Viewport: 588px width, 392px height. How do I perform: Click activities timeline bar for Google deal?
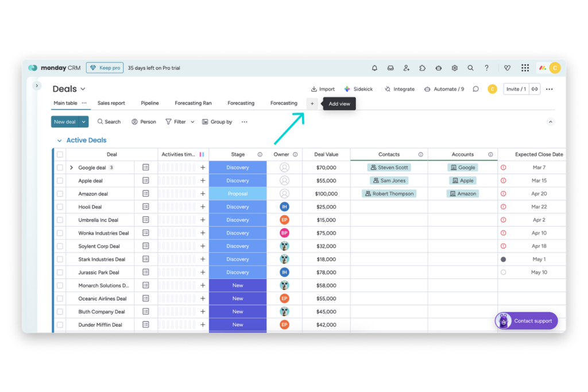click(x=177, y=168)
